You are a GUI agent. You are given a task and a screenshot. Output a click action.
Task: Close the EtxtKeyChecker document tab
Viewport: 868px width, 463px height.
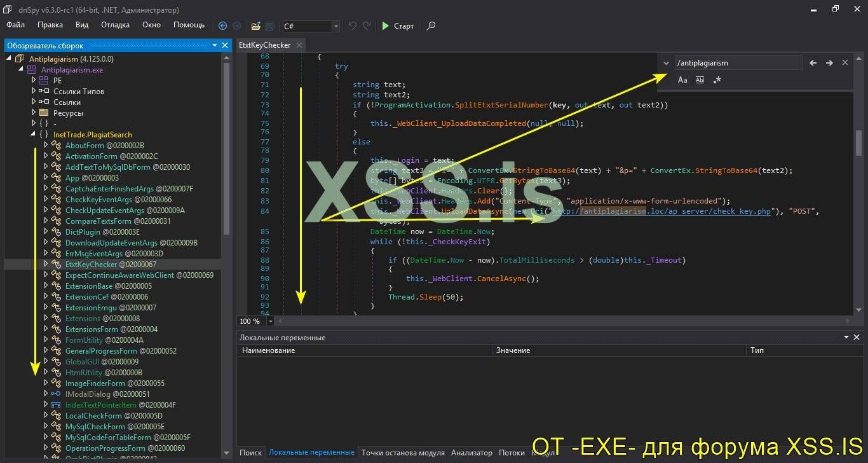[299, 45]
